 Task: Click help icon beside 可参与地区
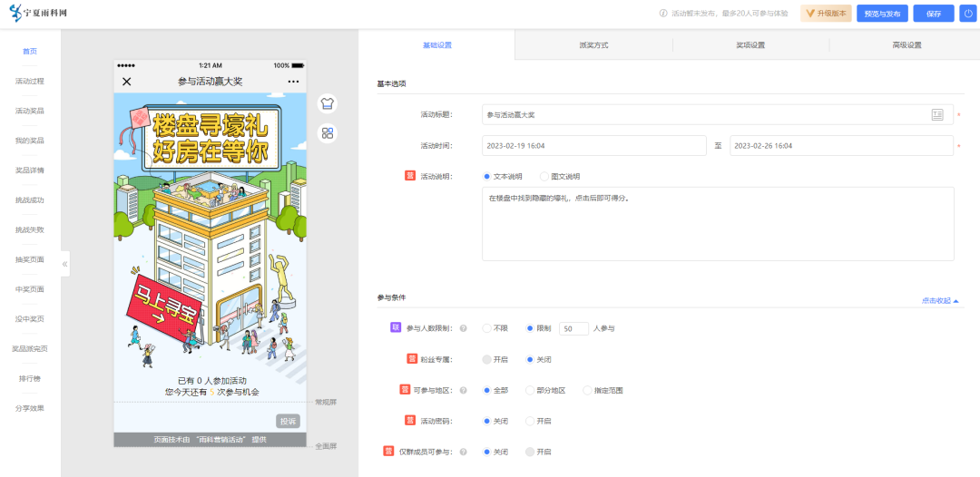click(464, 391)
